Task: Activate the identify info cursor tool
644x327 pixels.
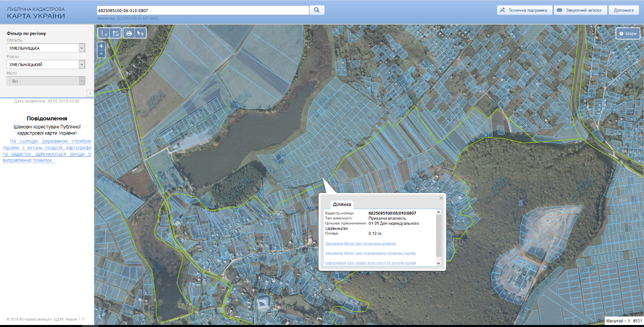Action: pos(141,33)
